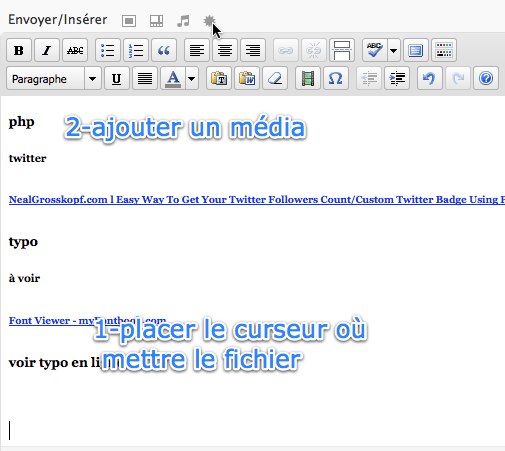Image resolution: width=505 pixels, height=451 pixels.
Task: Toggle italic formatting
Action: point(47,50)
